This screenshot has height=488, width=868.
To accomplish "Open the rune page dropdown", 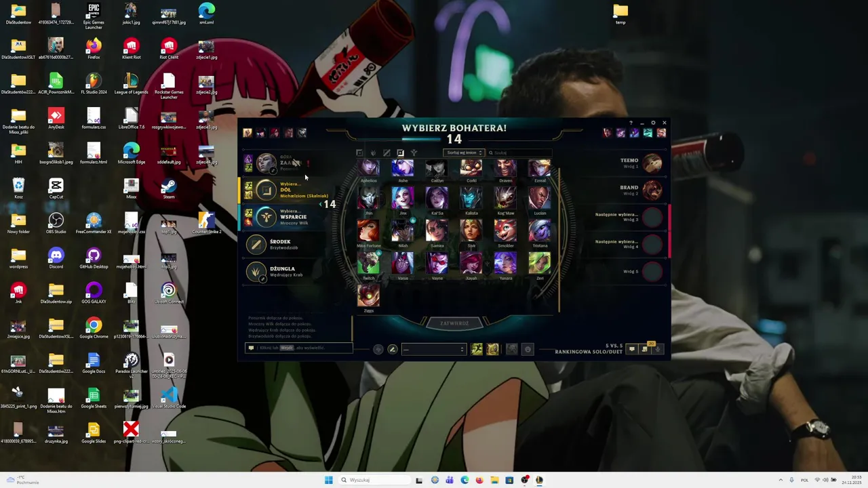I will coord(433,349).
